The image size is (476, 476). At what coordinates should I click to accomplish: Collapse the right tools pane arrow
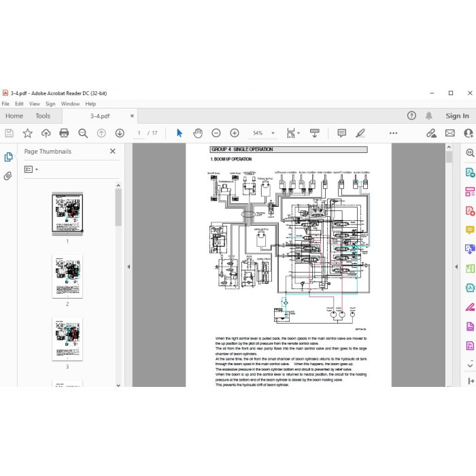(456, 267)
